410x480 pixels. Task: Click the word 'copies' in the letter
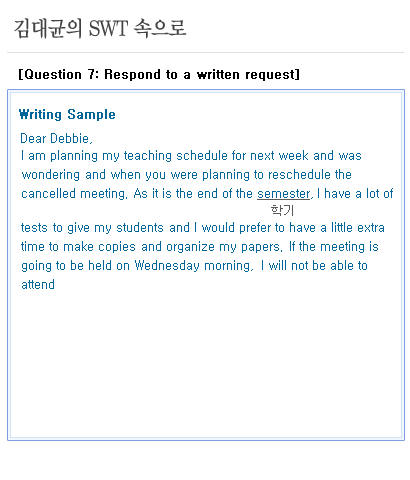[117, 247]
